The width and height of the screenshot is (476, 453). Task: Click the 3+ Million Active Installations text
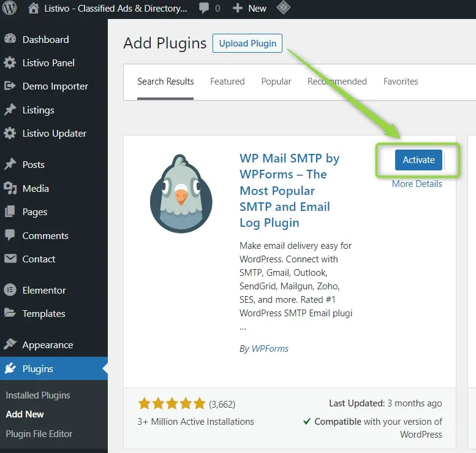click(x=195, y=421)
